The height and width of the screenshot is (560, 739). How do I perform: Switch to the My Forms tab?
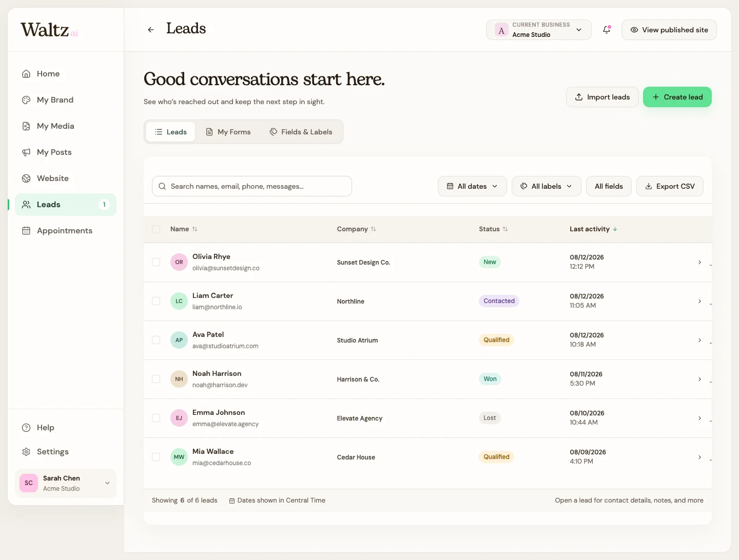(x=228, y=132)
